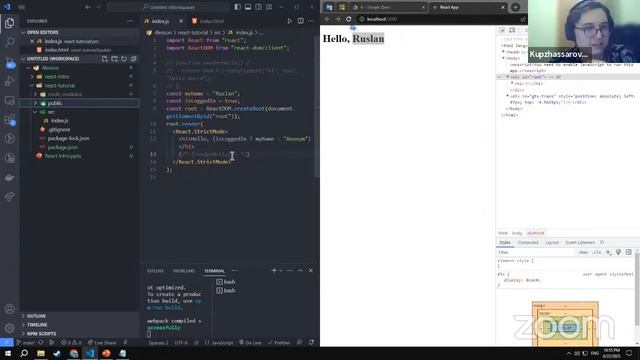Open the Windows Start menu

tap(8, 353)
